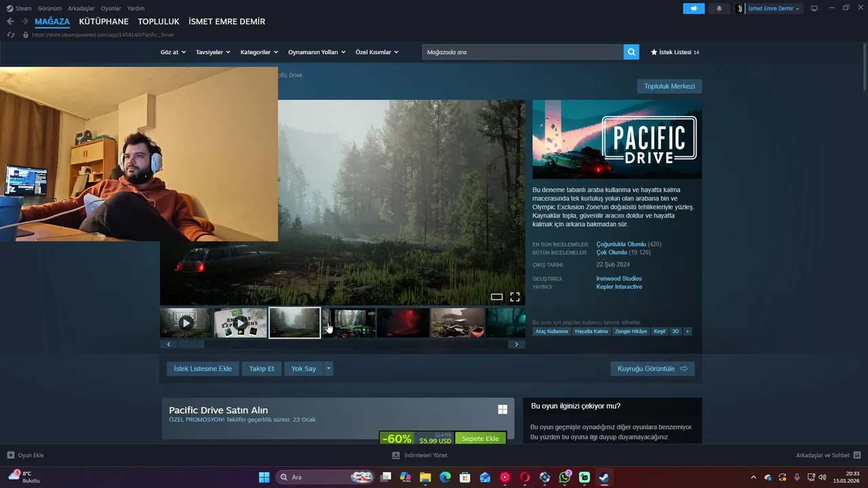
Task: Show hidden system tray icons
Action: 753,477
